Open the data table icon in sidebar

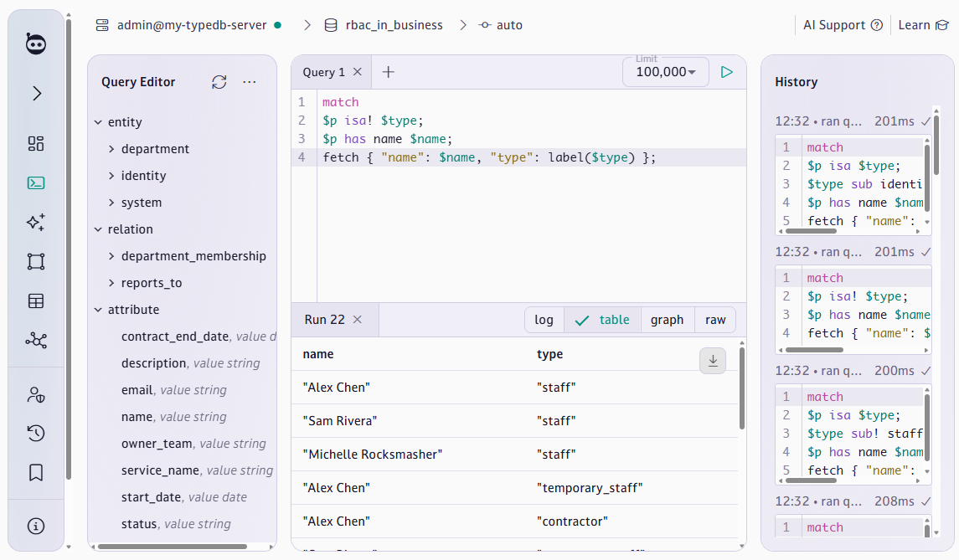click(x=36, y=301)
